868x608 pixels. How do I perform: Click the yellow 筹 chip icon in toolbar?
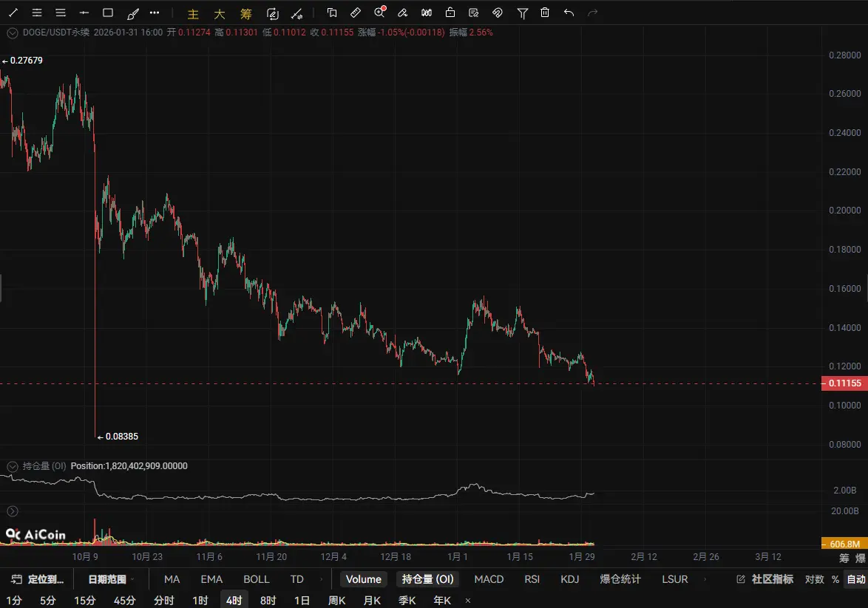[245, 13]
